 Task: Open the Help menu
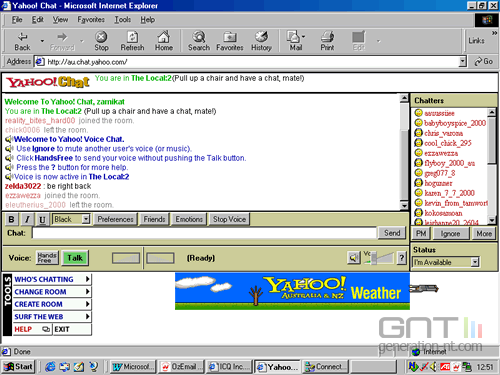pyautogui.click(x=147, y=20)
